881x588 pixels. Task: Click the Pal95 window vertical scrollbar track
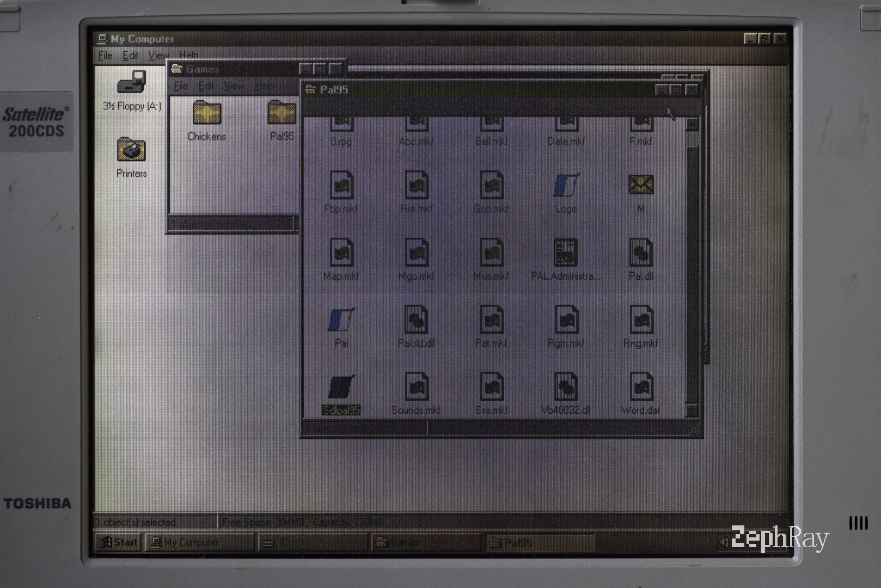(692, 275)
